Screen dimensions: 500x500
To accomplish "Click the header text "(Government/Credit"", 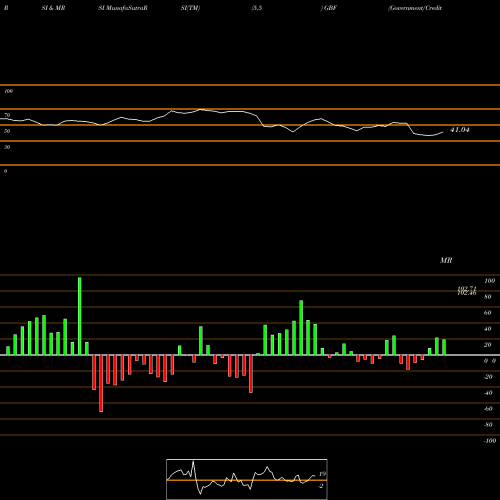I will click(415, 8).
